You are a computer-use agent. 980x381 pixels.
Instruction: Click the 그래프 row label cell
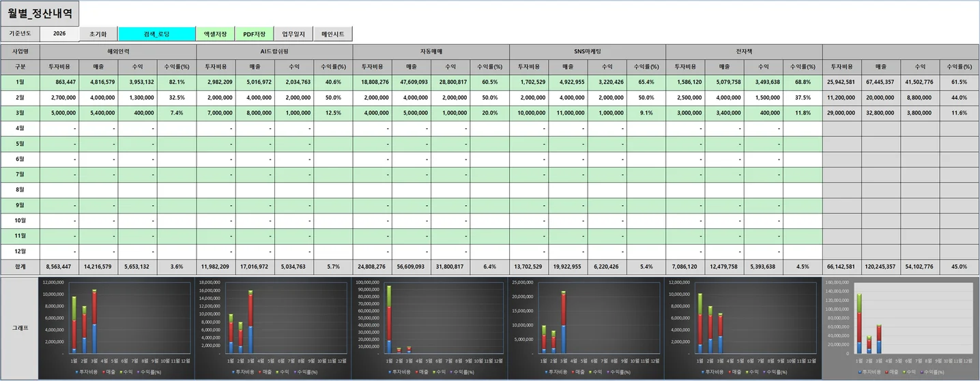20,328
